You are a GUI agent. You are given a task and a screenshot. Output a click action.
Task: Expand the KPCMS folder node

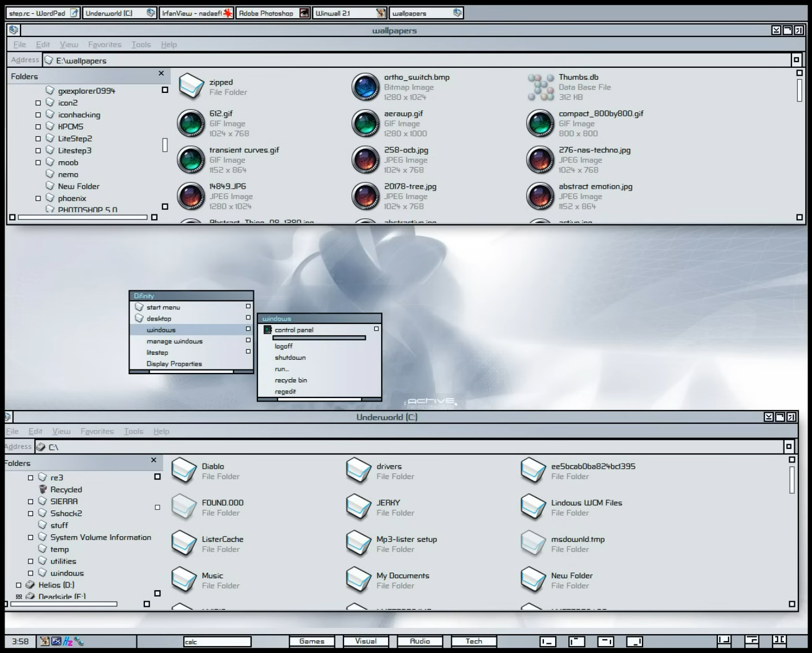point(38,127)
